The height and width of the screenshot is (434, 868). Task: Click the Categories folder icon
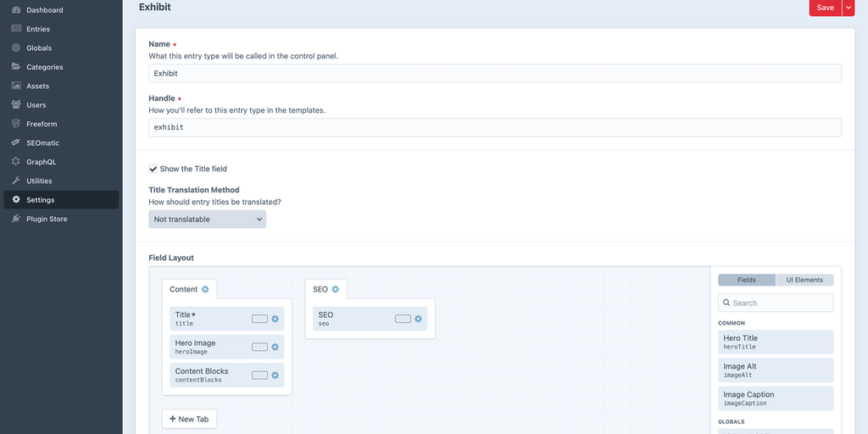[x=16, y=67]
